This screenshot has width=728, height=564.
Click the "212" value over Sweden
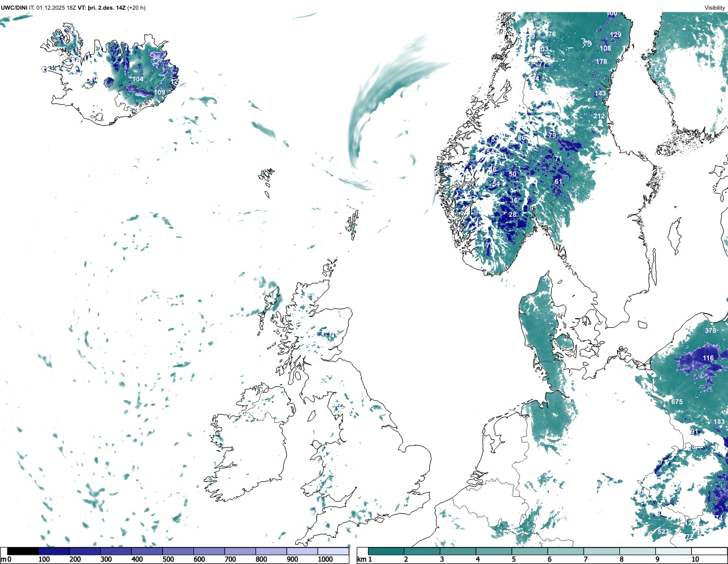point(599,116)
